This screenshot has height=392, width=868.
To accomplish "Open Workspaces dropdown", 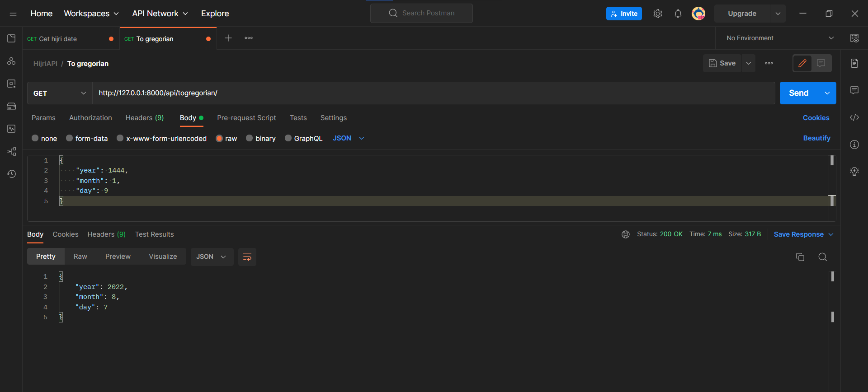I will (91, 14).
